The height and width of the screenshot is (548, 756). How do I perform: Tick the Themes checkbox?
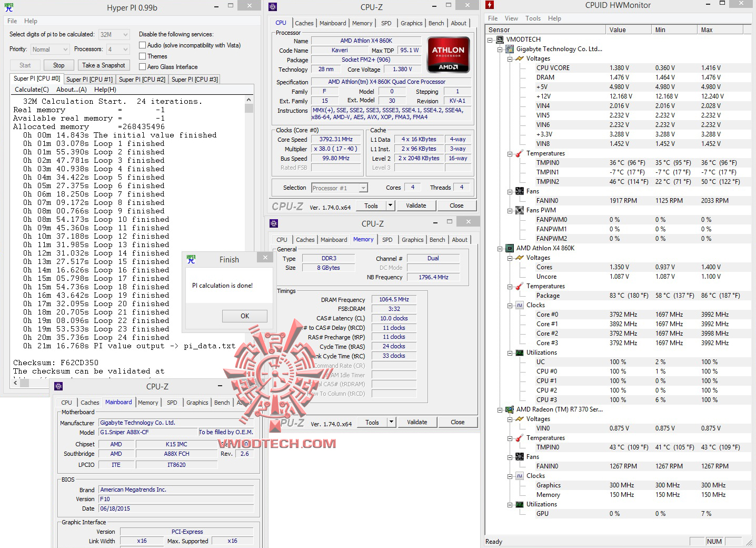tap(142, 56)
